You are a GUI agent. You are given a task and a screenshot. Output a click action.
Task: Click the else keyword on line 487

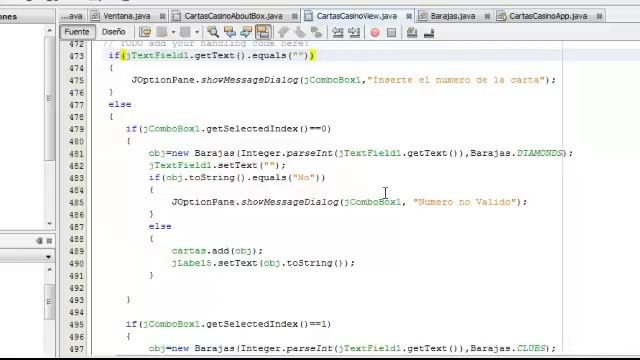(160, 227)
